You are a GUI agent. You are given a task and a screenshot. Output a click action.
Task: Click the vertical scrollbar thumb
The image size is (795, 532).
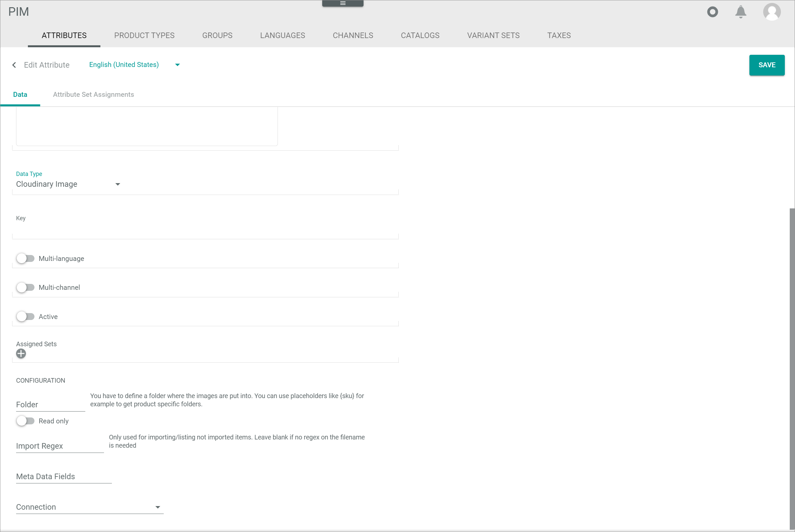click(792, 368)
